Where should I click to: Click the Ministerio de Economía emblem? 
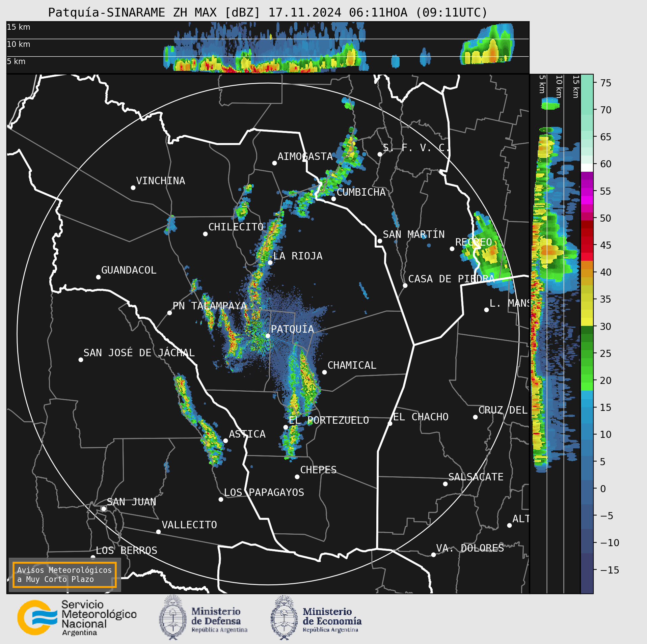284,618
